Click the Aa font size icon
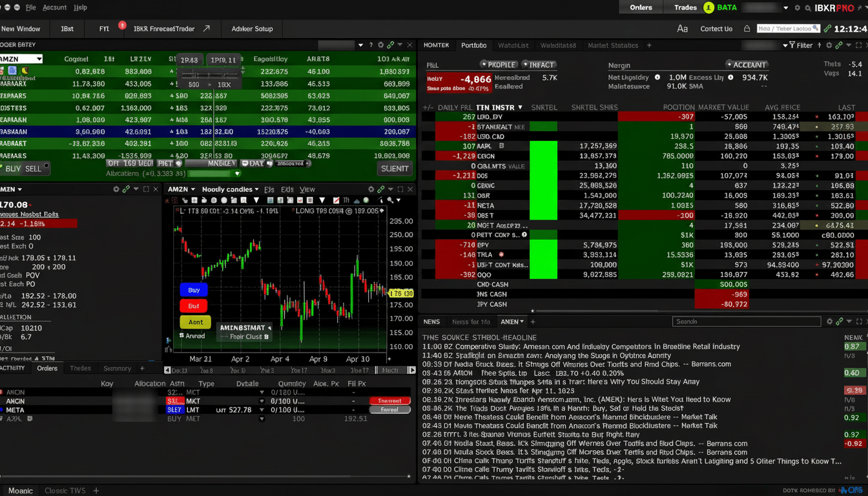Image resolution: width=868 pixels, height=496 pixels. 682,28
